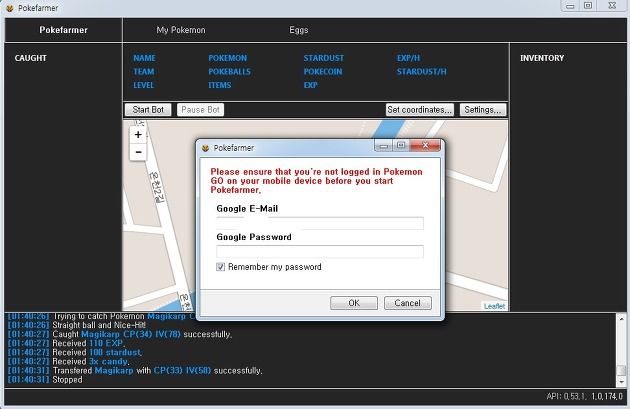Click the STARDUST stat label

(x=323, y=58)
